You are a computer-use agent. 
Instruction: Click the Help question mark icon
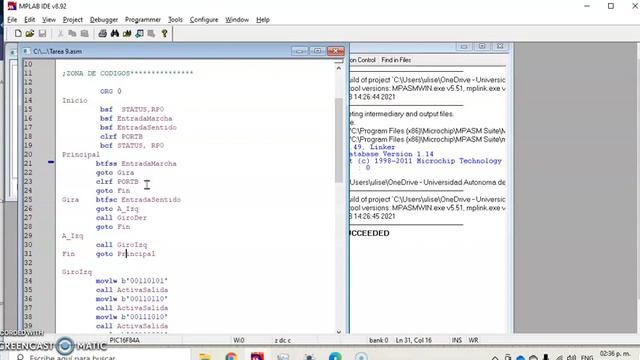[x=164, y=33]
